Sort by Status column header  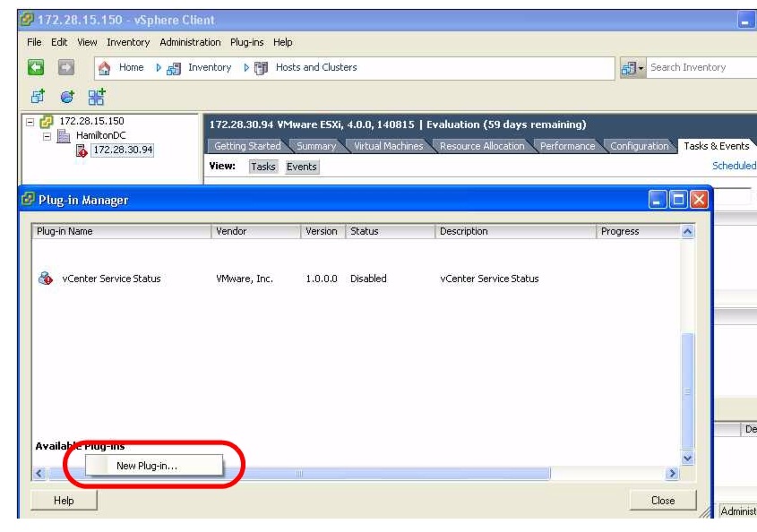(390, 231)
